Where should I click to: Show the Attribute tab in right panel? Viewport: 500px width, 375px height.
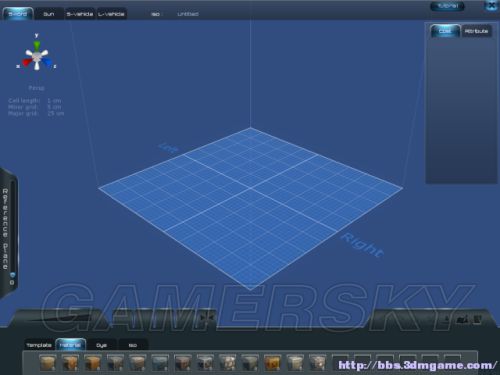[x=476, y=31]
